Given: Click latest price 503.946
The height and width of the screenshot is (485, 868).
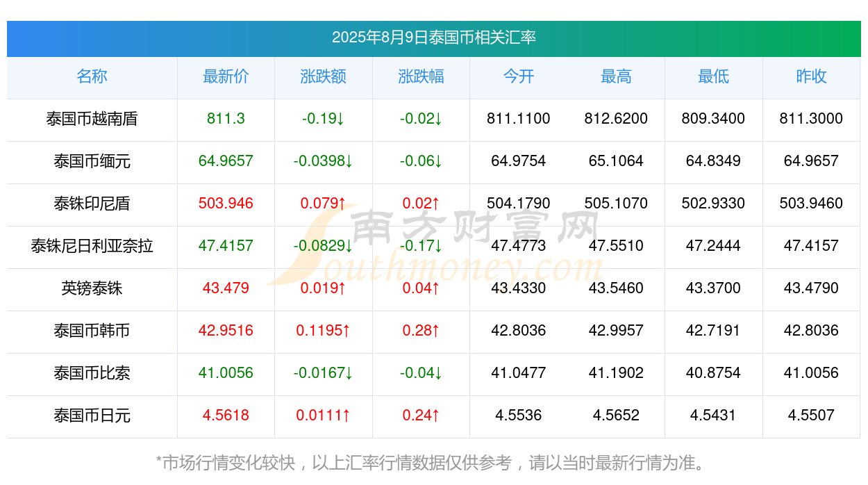Looking at the screenshot, I should pos(226,204).
